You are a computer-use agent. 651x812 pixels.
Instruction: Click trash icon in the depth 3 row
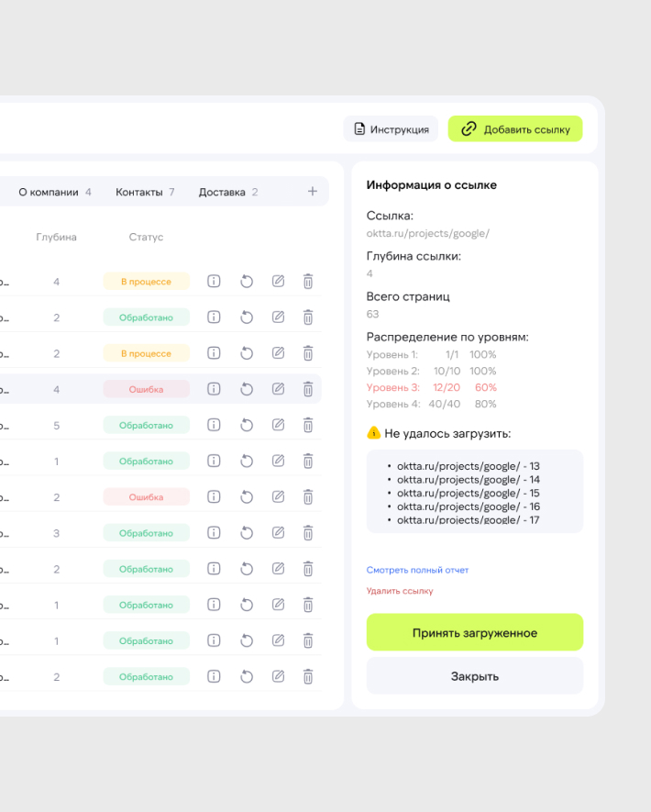pyautogui.click(x=308, y=533)
